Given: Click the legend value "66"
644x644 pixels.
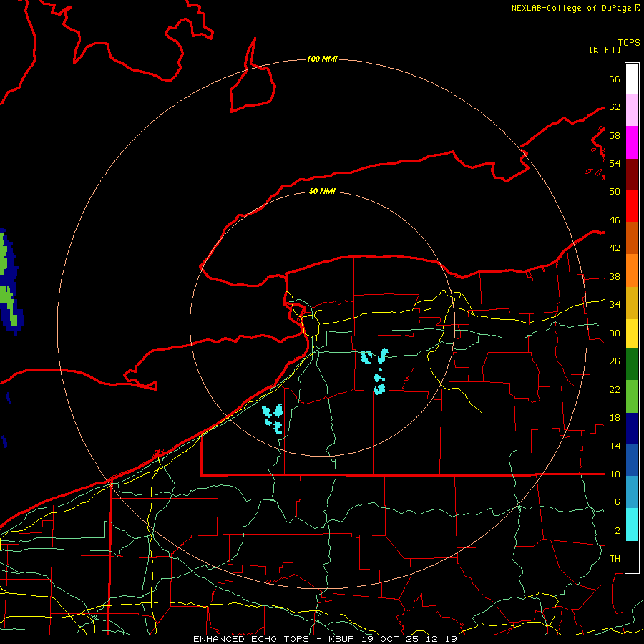Looking at the screenshot, I should coord(615,79).
